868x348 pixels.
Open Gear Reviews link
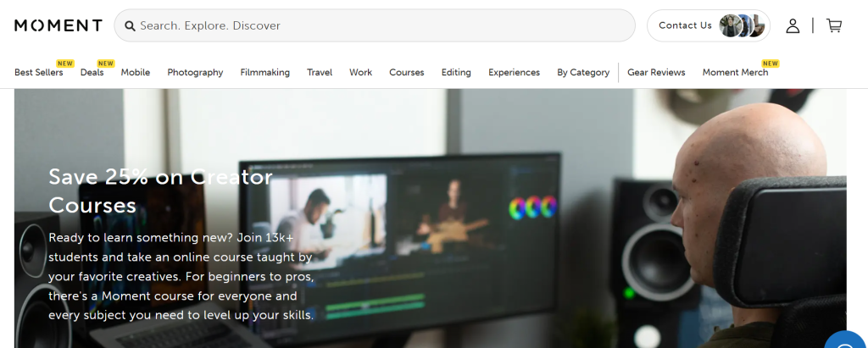655,73
